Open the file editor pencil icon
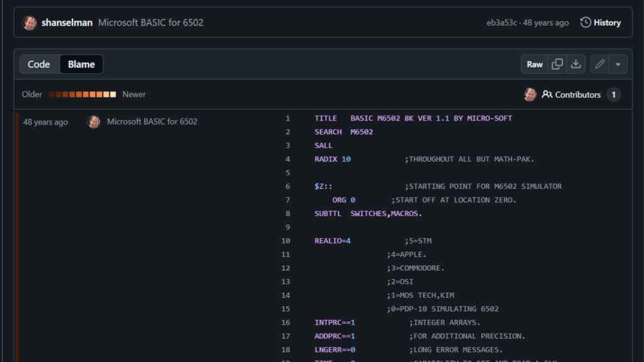644x362 pixels. [601, 63]
